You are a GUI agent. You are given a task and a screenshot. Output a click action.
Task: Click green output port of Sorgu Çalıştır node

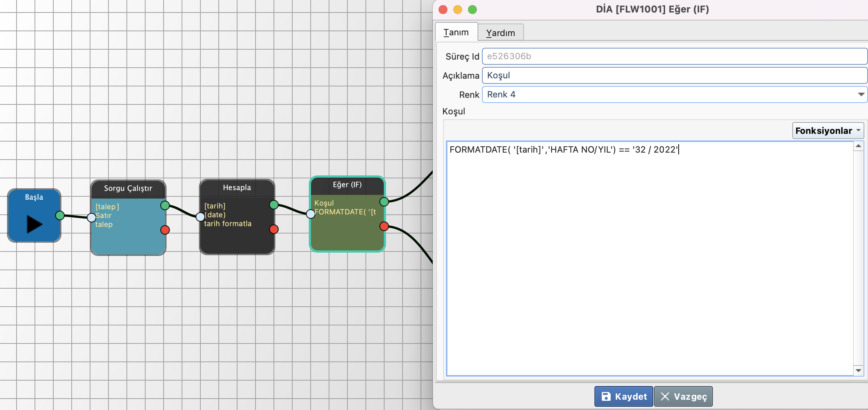[x=165, y=206]
